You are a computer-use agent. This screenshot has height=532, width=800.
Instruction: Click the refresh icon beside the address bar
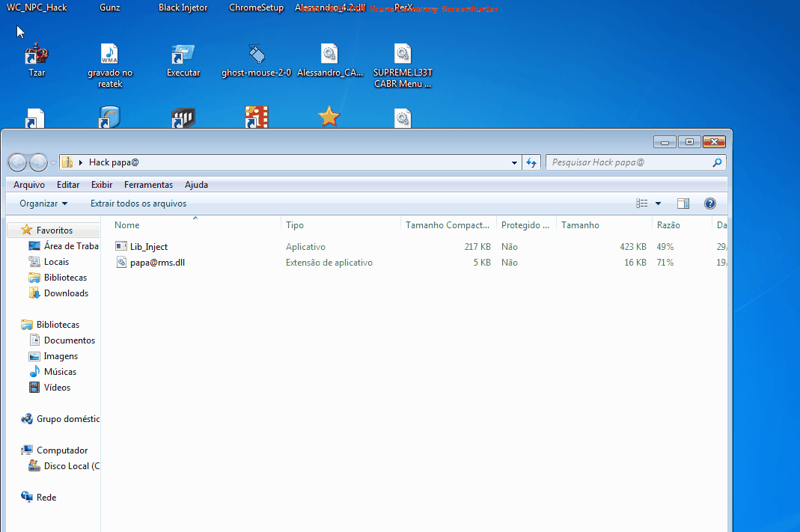tap(531, 162)
